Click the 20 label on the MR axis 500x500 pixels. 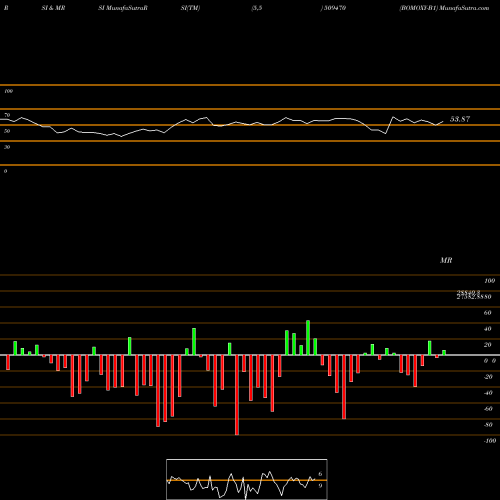(487, 345)
